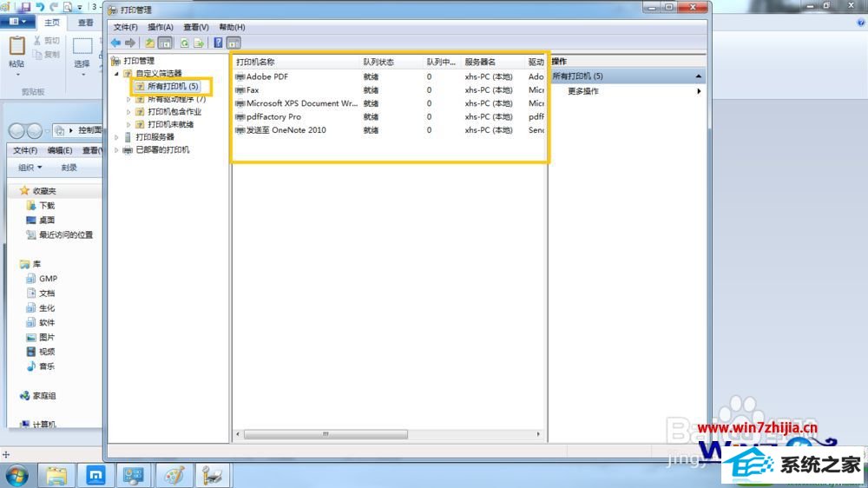
Task: Select the 已部署的打印机 tree item
Action: (163, 150)
